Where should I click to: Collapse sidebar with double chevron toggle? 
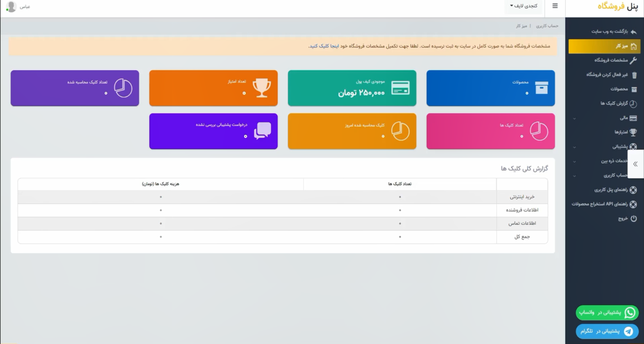pyautogui.click(x=635, y=164)
